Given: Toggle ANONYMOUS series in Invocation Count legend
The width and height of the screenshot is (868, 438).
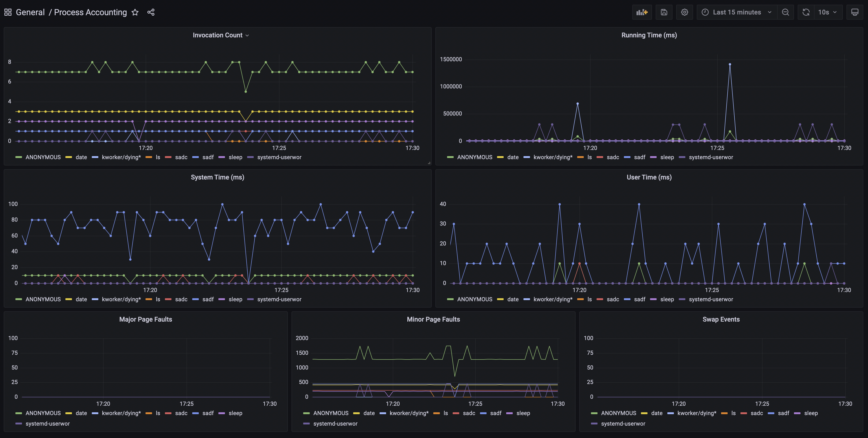Looking at the screenshot, I should pyautogui.click(x=43, y=157).
